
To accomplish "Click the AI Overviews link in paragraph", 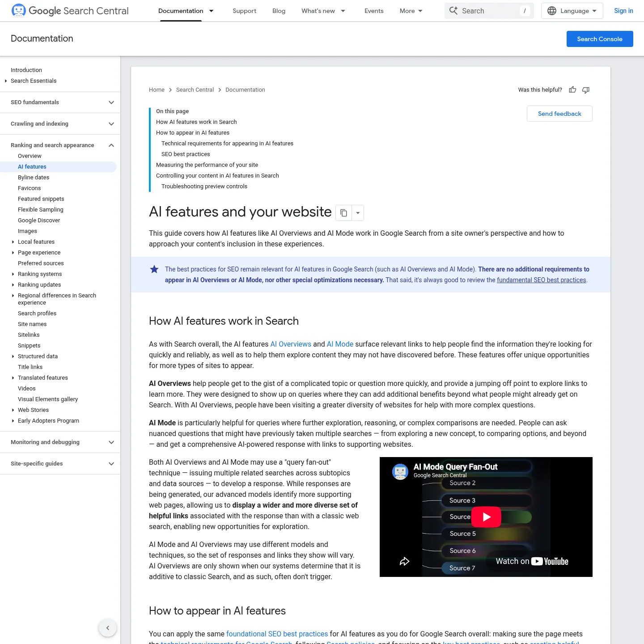I will point(291,344).
